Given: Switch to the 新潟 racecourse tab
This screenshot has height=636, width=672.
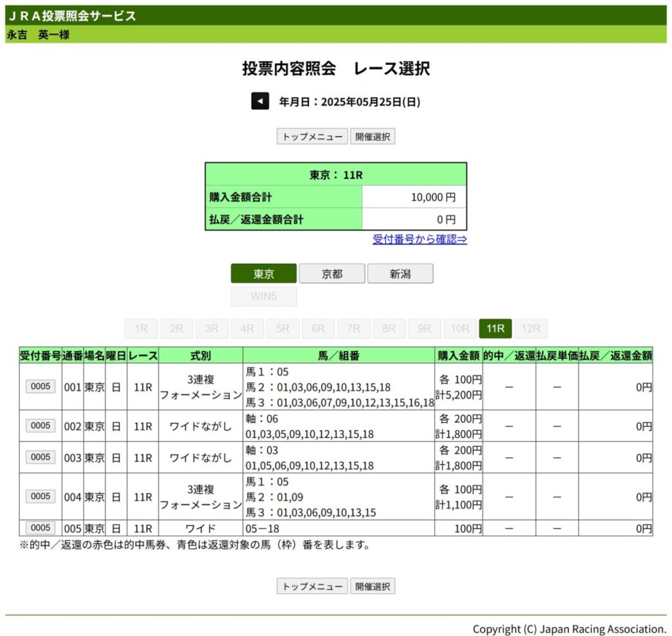Looking at the screenshot, I should coord(400,274).
